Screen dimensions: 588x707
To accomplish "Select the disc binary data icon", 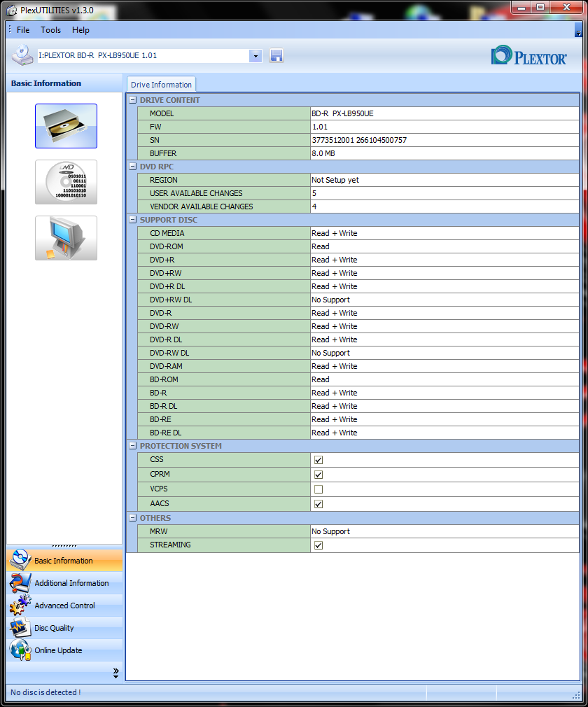I will coord(66,182).
